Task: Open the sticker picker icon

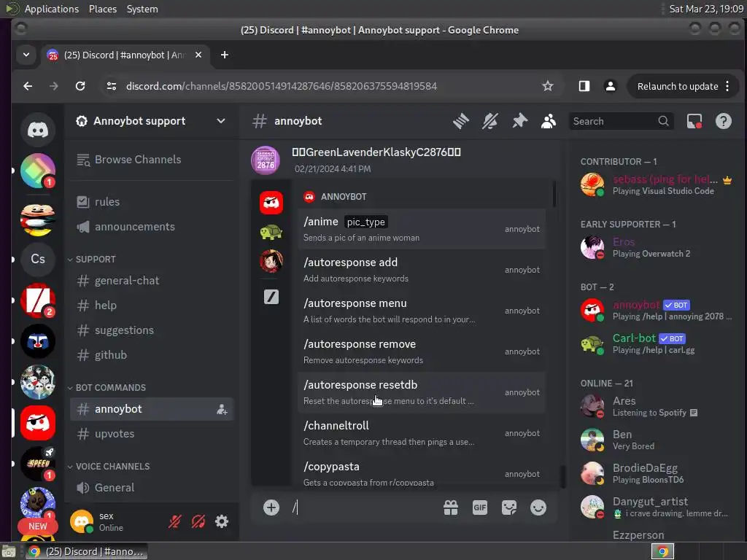Action: coord(508,508)
